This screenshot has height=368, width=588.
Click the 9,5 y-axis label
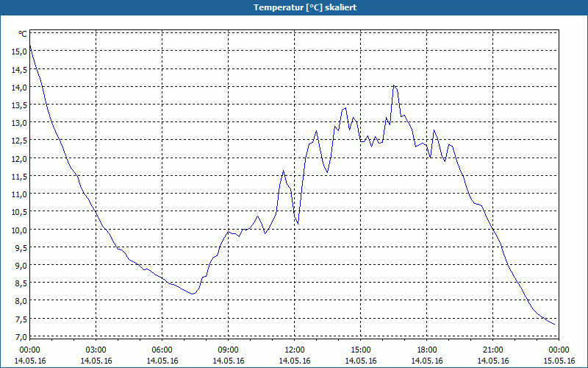21,248
